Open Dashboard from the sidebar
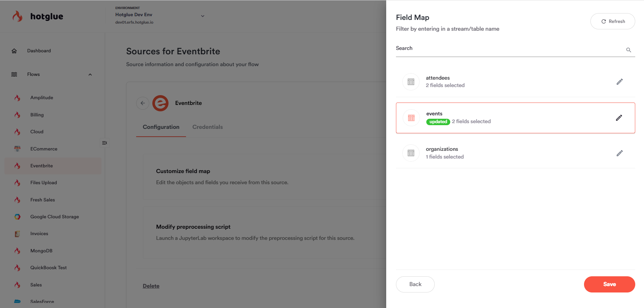The image size is (644, 308). [39, 51]
